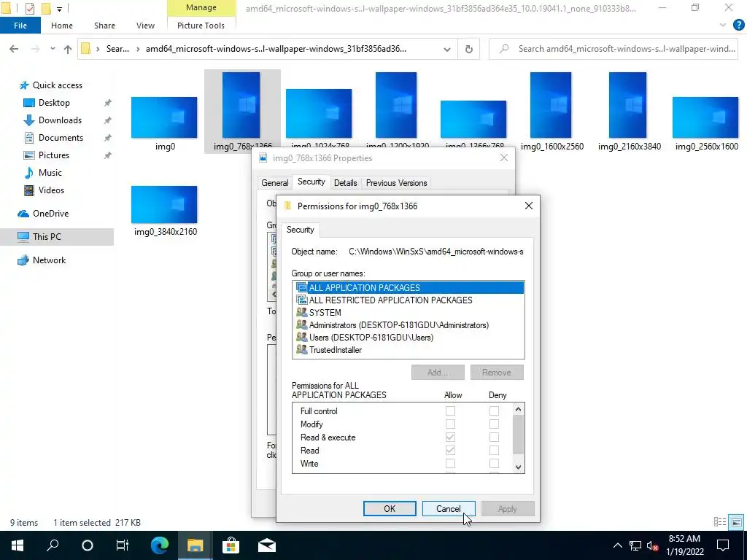Cancel the Permissions dialog

coord(449,508)
